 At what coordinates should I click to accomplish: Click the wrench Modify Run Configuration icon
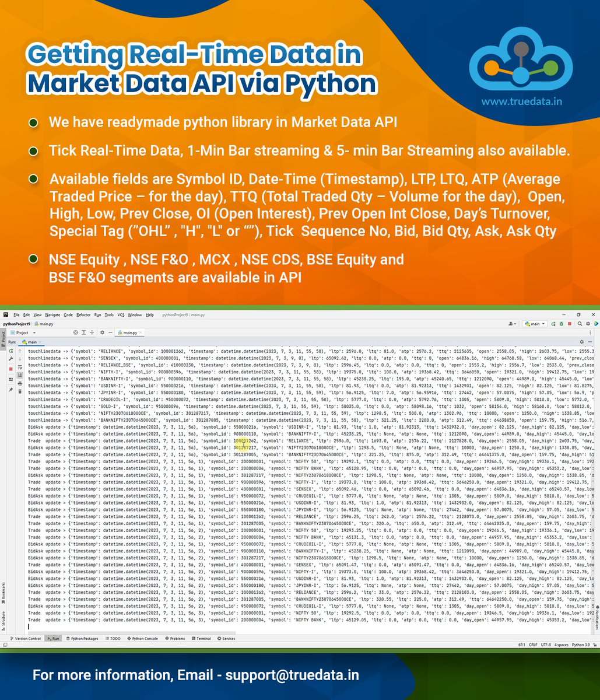coord(10,359)
